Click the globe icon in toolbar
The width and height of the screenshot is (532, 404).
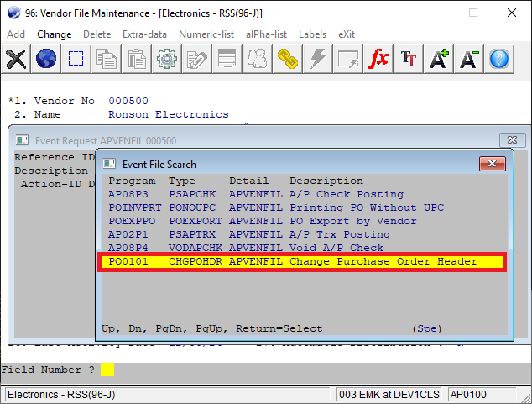click(x=45, y=59)
